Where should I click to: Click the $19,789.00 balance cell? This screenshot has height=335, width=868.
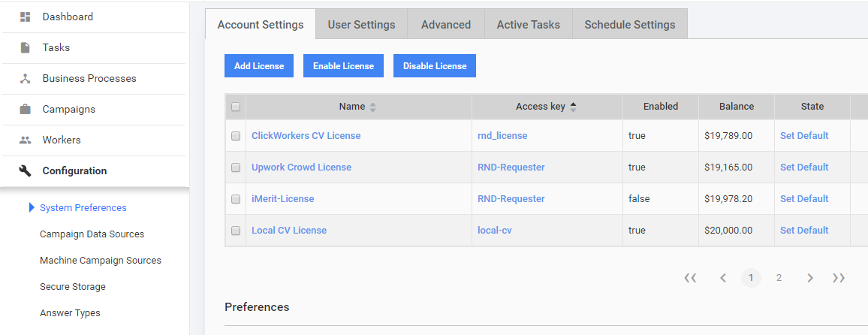737,136
